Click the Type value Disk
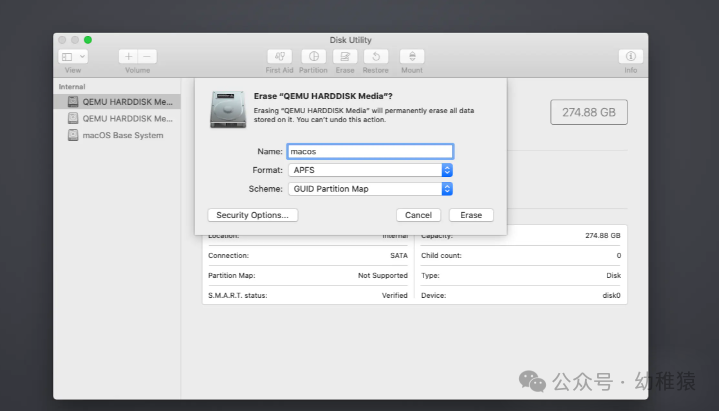 (x=613, y=276)
